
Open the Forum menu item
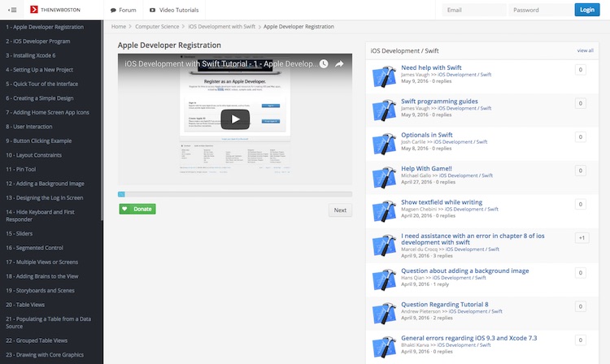point(124,10)
